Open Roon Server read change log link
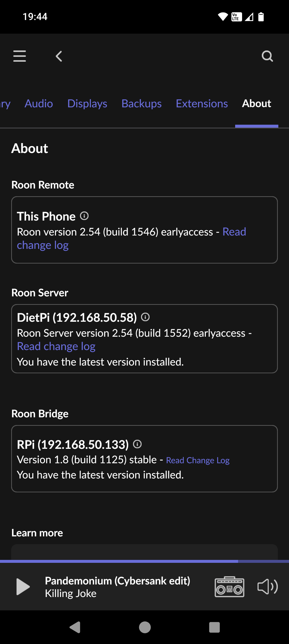This screenshot has height=644, width=289. tap(56, 347)
